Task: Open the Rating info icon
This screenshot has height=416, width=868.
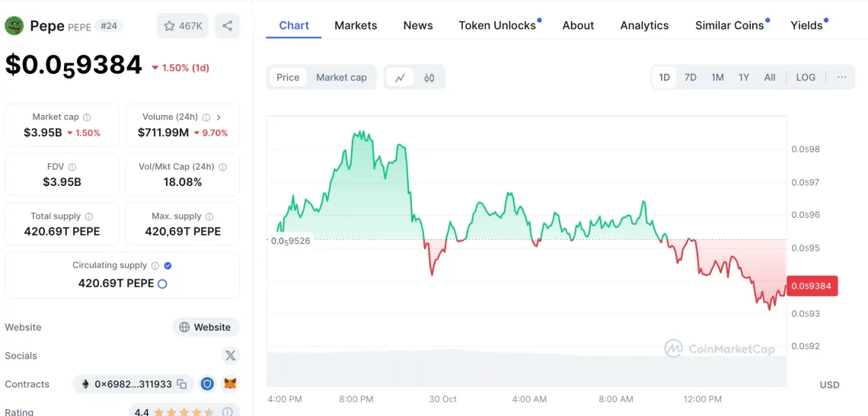Action: click(x=227, y=412)
